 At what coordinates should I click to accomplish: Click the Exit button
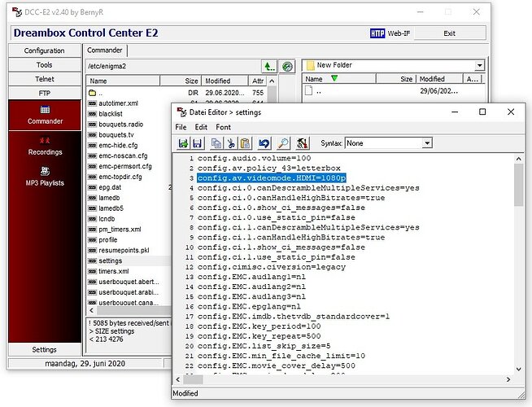coord(450,33)
